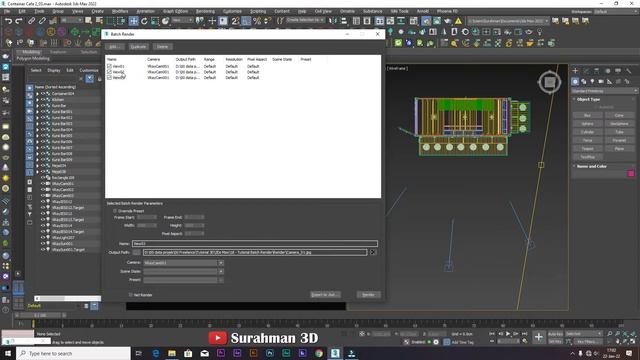Select the Cameras category icon in command panel

click(601, 82)
